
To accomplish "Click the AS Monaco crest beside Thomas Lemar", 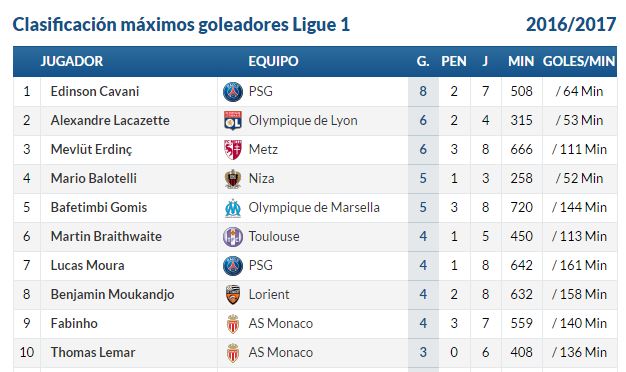I will point(233,353).
